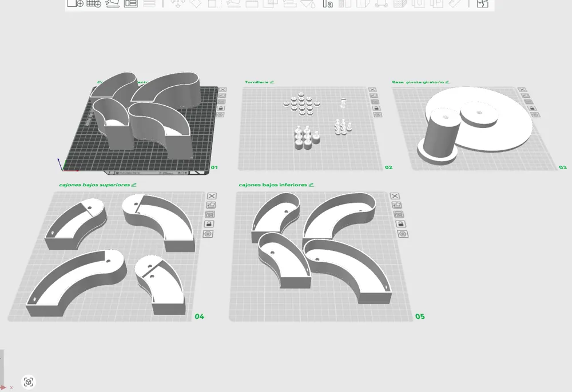Run Auto orient from the top toolbar
The image size is (572, 392).
(112, 3)
